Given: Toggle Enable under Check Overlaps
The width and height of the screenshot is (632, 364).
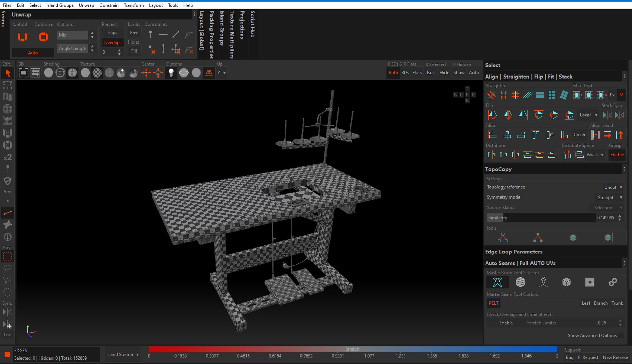Looking at the screenshot, I should (x=506, y=323).
